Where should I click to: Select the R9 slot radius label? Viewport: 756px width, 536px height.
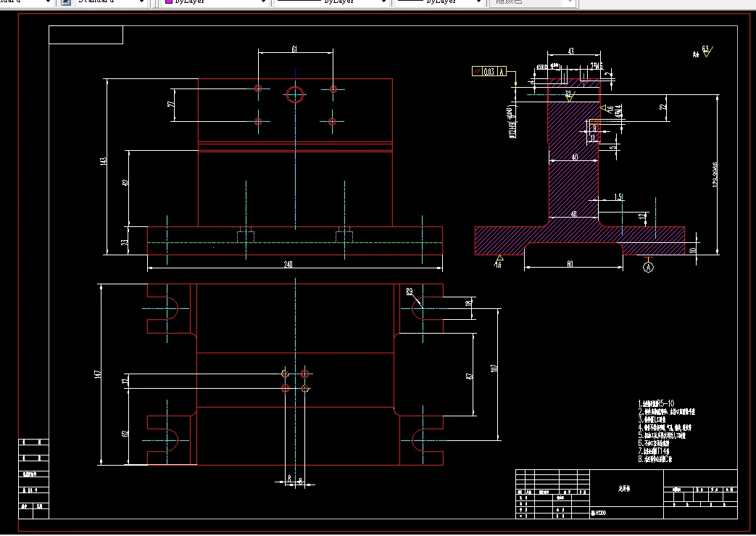[x=410, y=292]
